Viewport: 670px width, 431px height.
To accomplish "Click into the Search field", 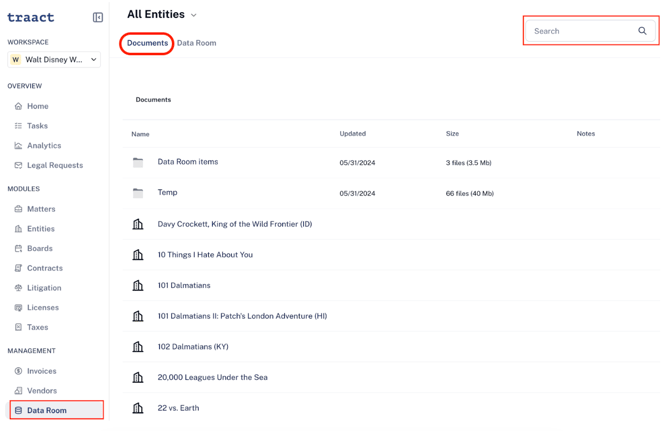I will coord(591,31).
